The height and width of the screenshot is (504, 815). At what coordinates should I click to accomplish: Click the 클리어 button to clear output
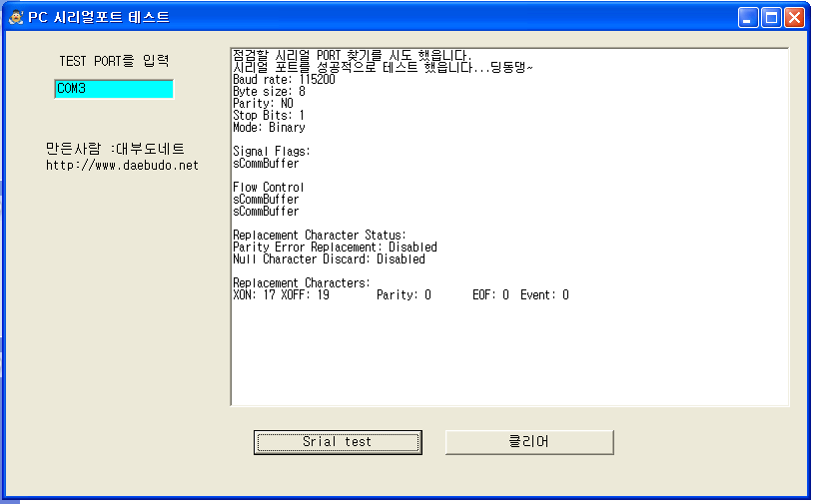pos(529,442)
